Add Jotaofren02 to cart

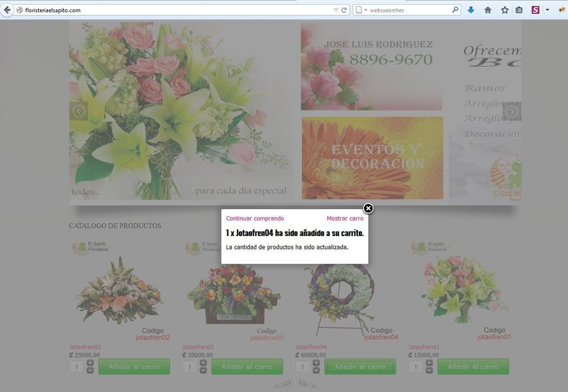tap(134, 367)
